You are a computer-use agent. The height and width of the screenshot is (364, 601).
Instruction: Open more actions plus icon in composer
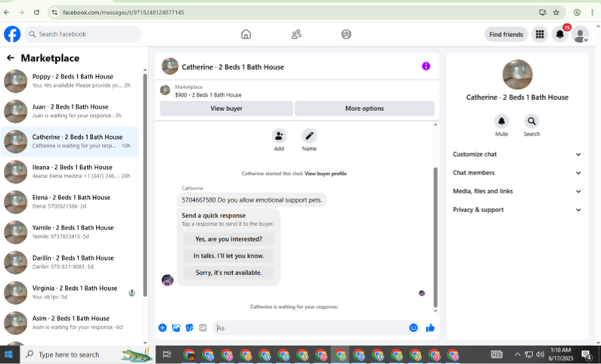(163, 328)
